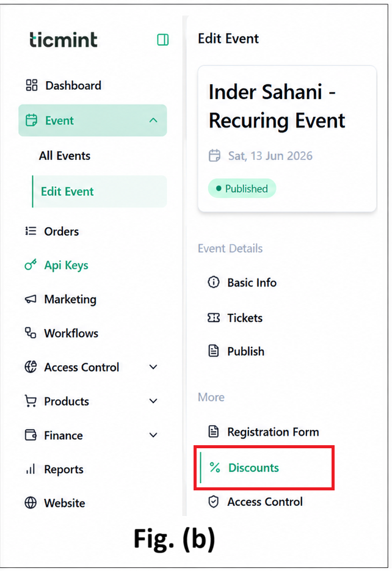Open the Dashboard grid icon

(x=31, y=85)
